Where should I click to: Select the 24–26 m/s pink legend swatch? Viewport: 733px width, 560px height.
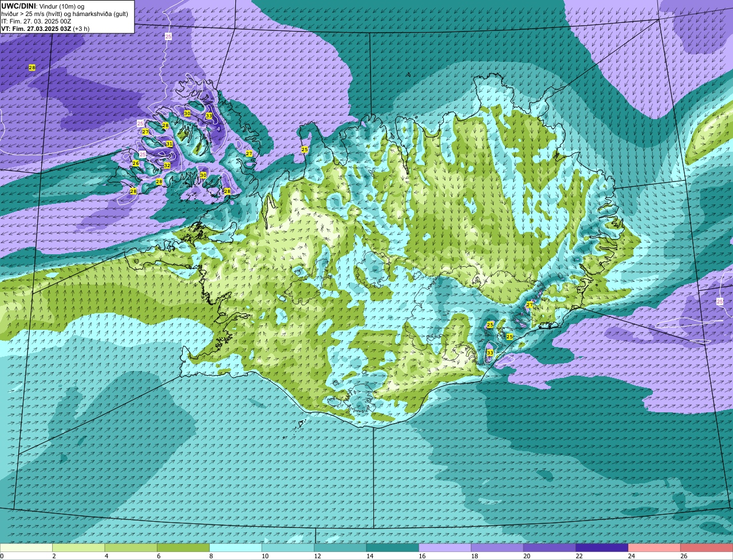pyautogui.click(x=655, y=548)
